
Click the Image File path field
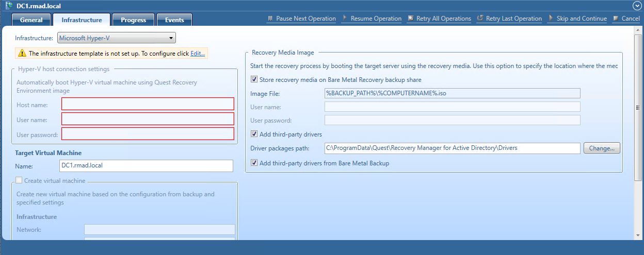pyautogui.click(x=453, y=93)
